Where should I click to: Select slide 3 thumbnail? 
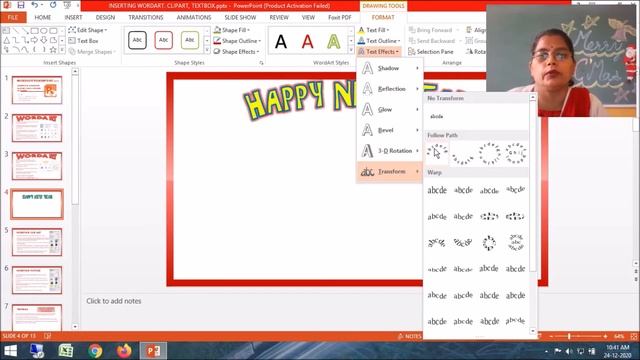click(x=37, y=166)
